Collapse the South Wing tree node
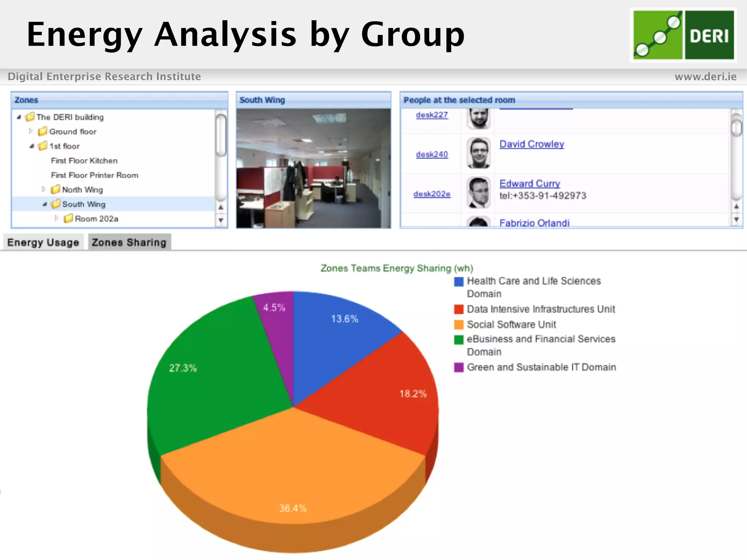 [x=44, y=205]
